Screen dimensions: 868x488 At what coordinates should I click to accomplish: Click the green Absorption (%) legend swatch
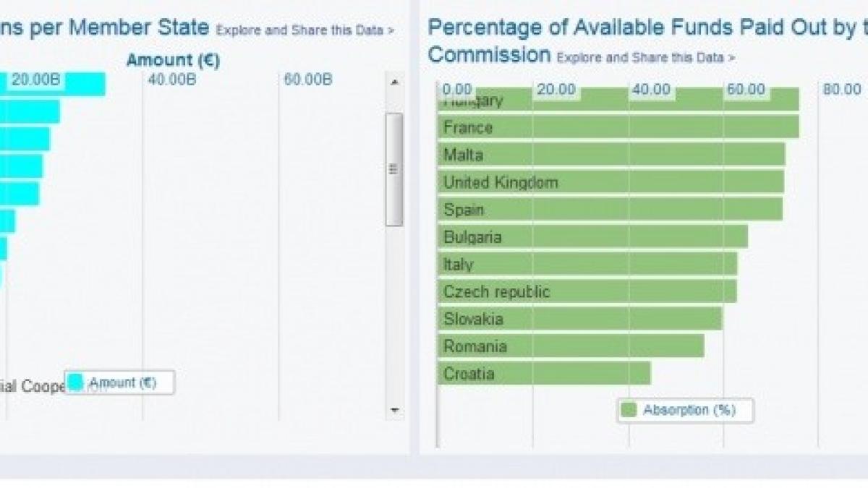pyautogui.click(x=629, y=410)
